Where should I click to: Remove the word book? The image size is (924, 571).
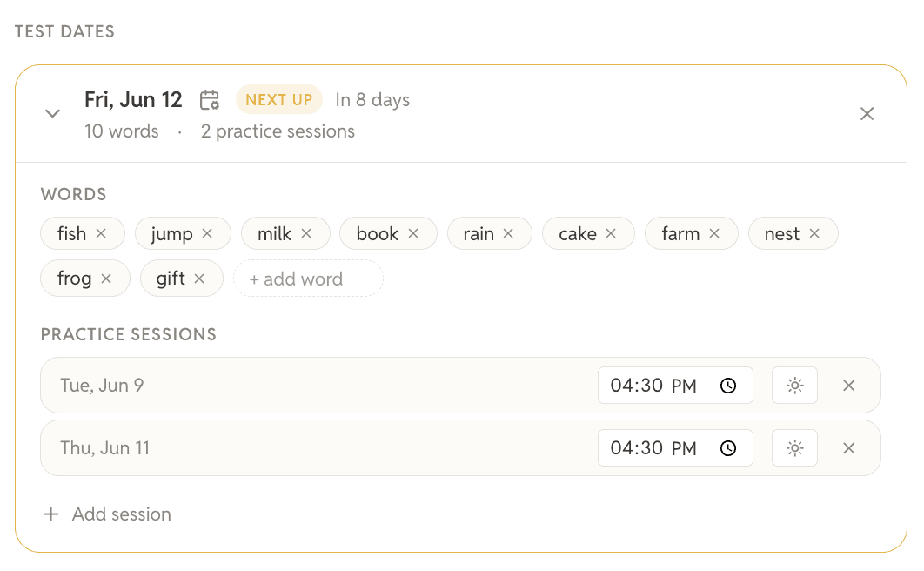(413, 233)
